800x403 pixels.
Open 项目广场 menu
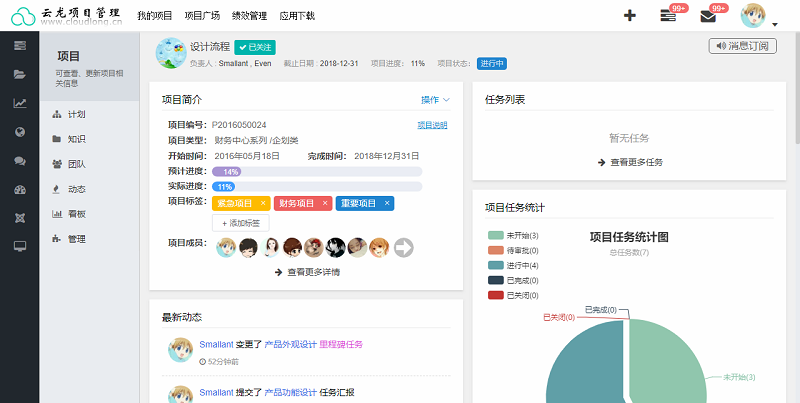click(202, 16)
